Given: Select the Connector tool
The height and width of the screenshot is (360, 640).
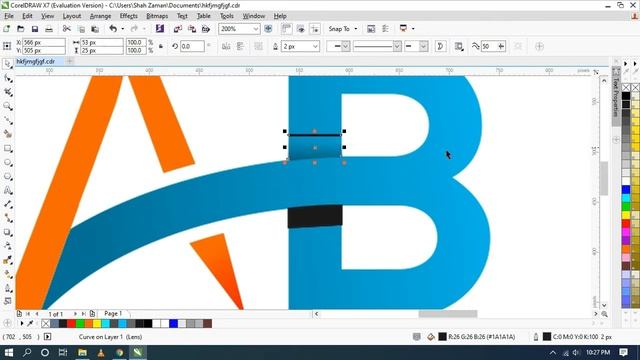Looking at the screenshot, I should [7, 218].
